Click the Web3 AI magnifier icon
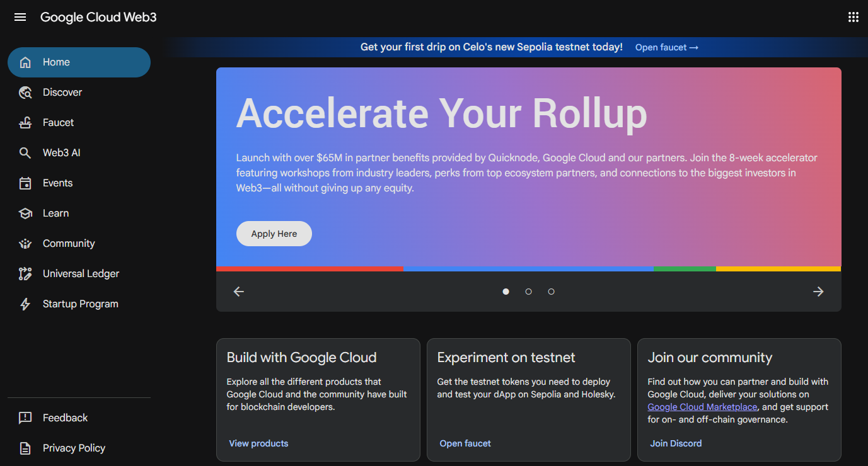The image size is (868, 466). [25, 153]
